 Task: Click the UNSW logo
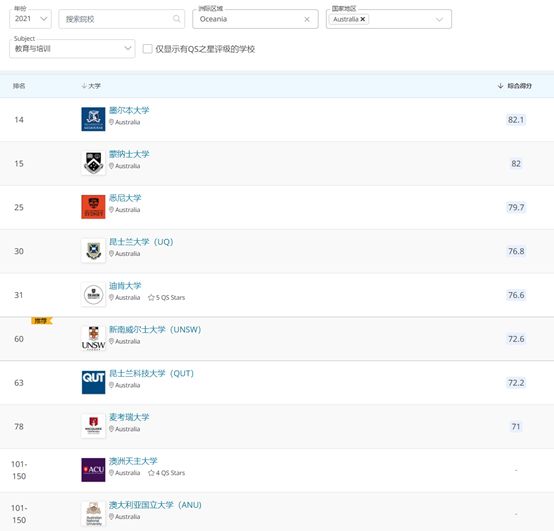point(93,338)
